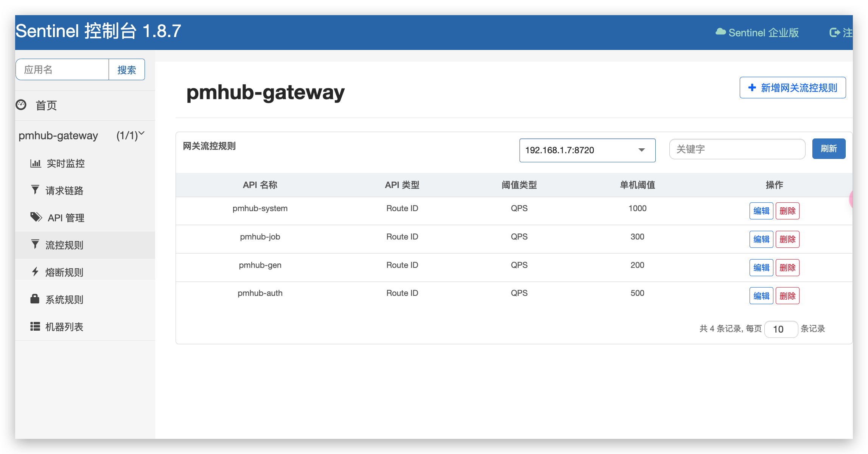Screen dimensions: 868x454
Task: Click QPS in the pmhub-gen row
Action: 519,265
